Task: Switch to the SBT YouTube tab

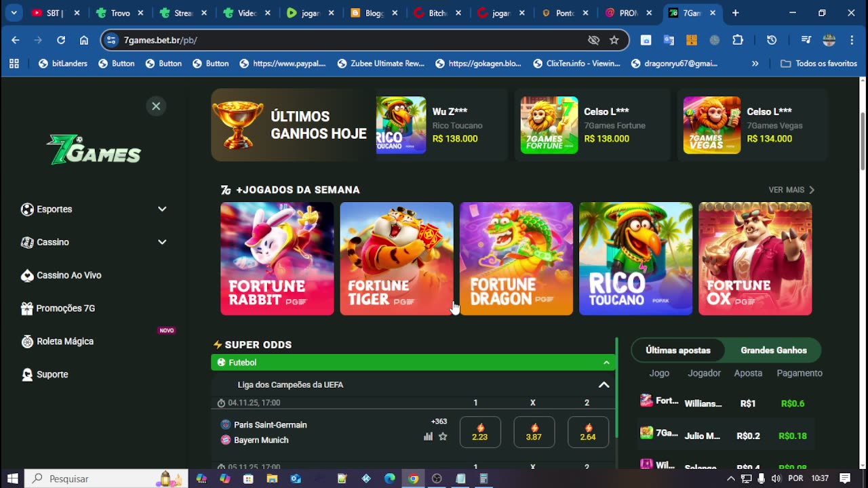Action: 56,13
